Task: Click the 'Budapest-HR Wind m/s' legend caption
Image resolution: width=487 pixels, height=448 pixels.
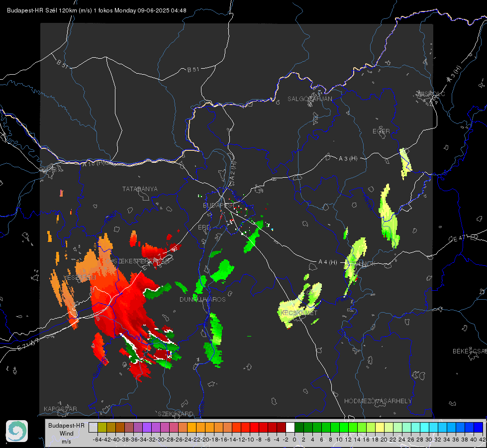Action: 66,433
